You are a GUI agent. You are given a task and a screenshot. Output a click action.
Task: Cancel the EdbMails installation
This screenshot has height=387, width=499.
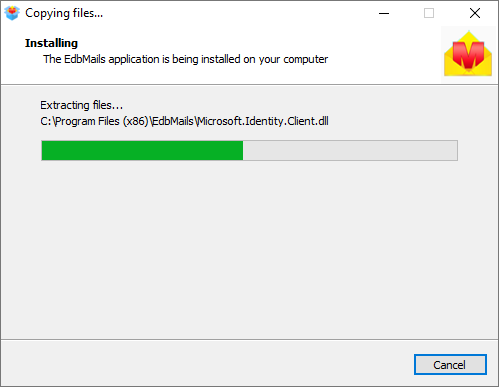point(450,365)
